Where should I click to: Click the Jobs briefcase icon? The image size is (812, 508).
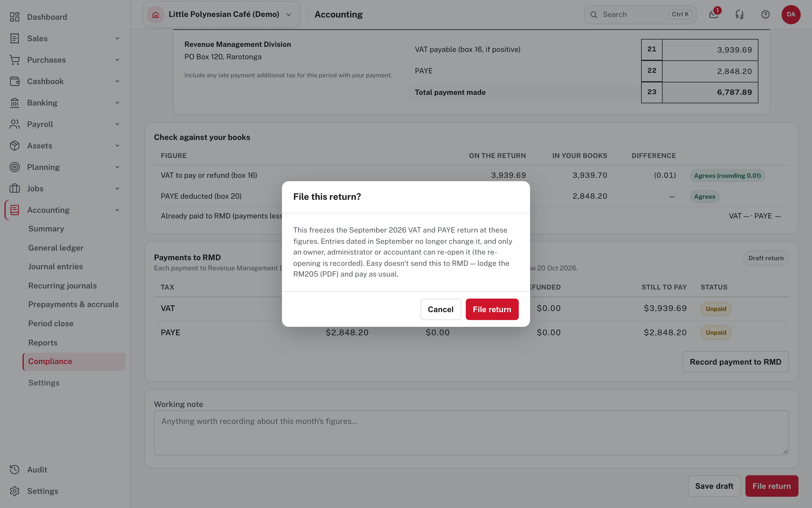pos(14,189)
